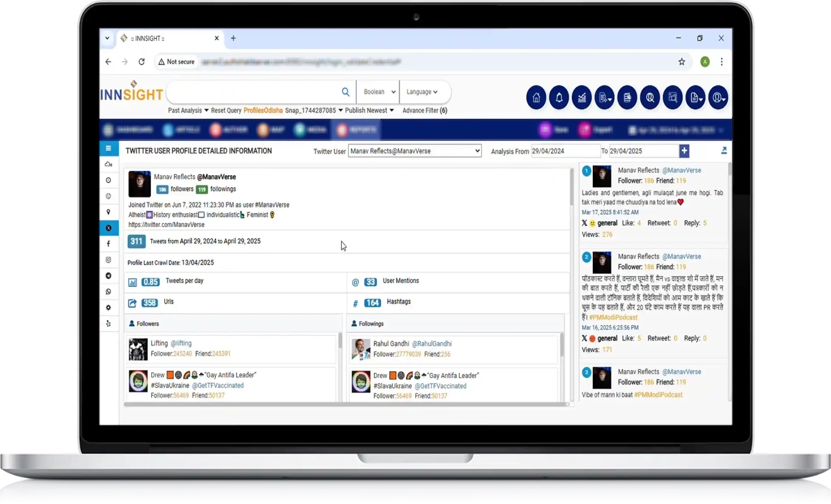The image size is (831, 504).
Task: Select the Facebook icon in the left sidebar
Action: tap(108, 244)
